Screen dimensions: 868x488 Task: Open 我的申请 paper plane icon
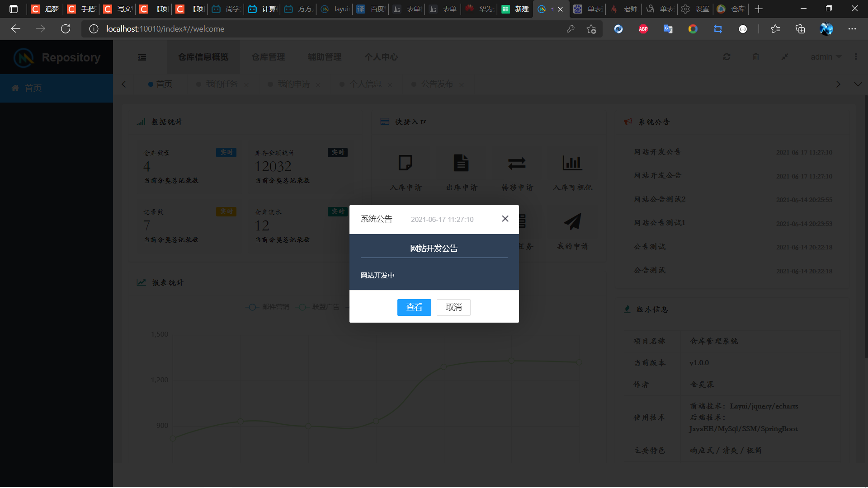[572, 222]
